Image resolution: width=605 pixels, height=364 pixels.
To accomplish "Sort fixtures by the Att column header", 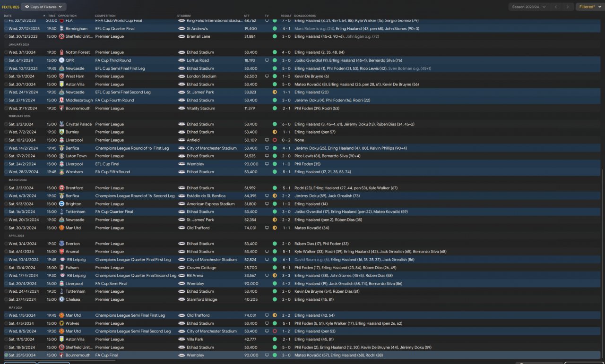I will pos(247,16).
